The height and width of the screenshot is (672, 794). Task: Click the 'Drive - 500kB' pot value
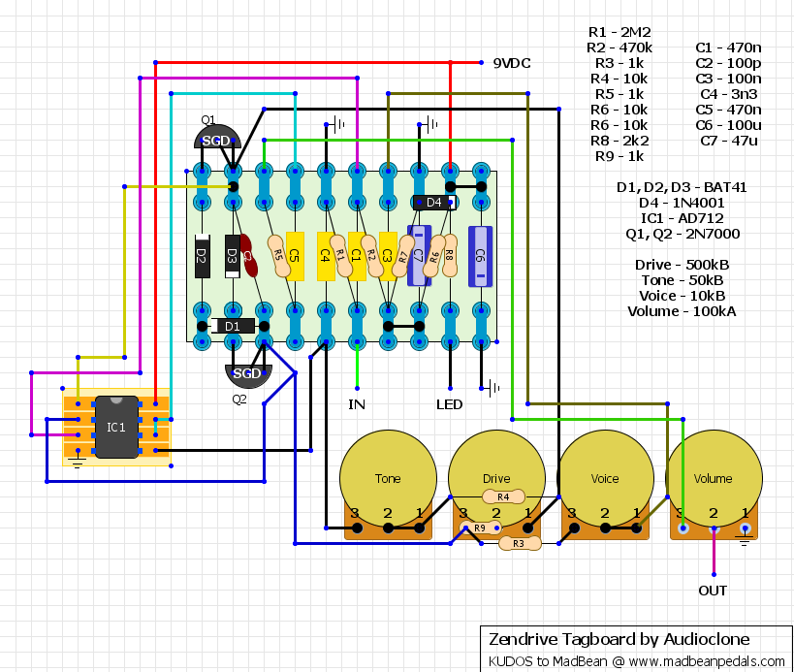682,266
